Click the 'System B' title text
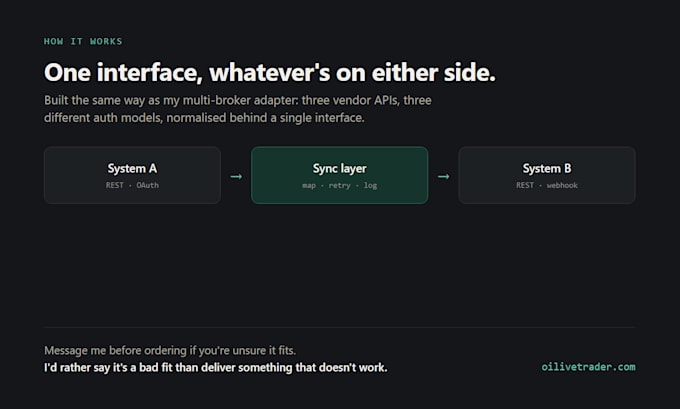This screenshot has height=409, width=680. pos(547,168)
